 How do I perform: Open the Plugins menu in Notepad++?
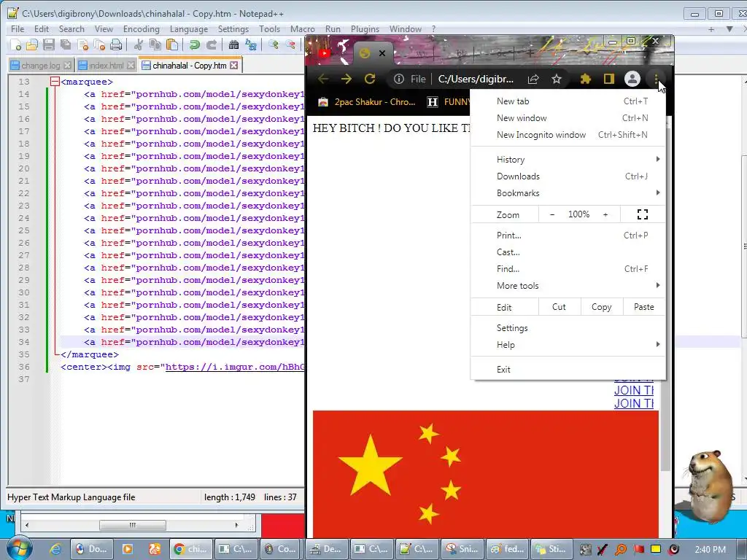point(365,29)
